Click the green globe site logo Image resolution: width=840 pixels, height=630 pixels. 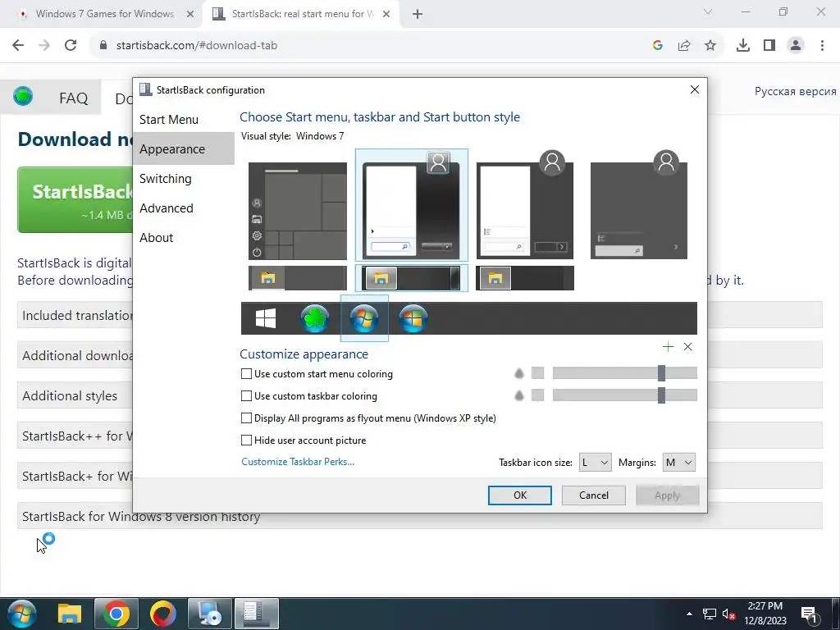tap(23, 97)
